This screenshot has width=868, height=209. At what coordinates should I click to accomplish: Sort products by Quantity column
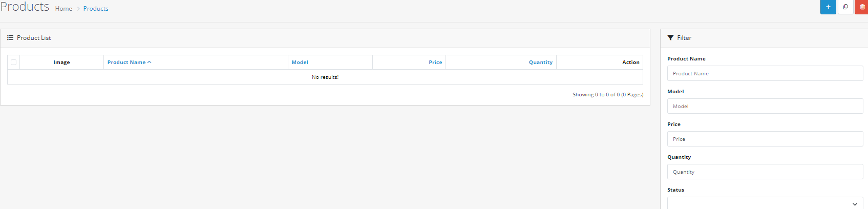[541, 62]
